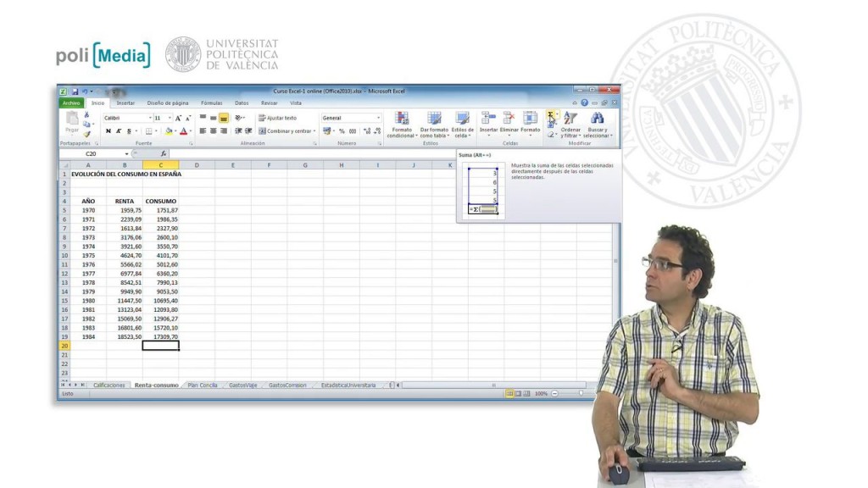Click the cell containing CONSUMO
Viewport: 868px width, 488px height.
click(x=160, y=202)
